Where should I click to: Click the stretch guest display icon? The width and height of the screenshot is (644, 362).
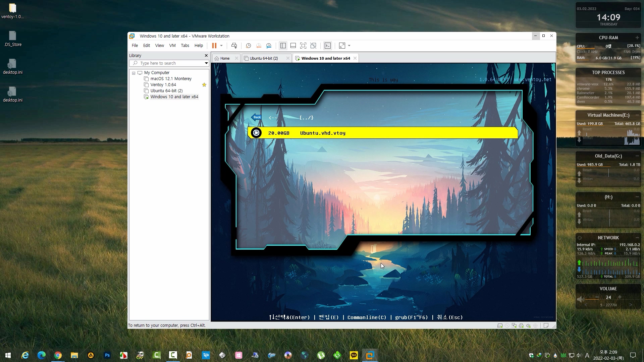pos(342,46)
